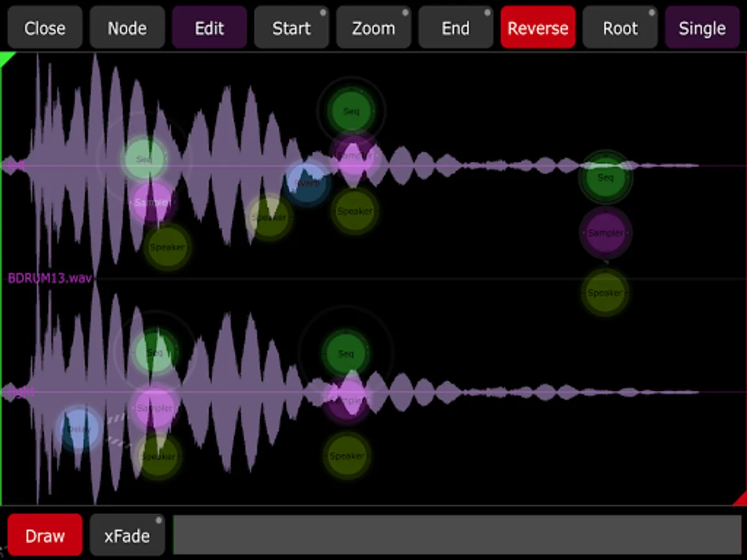
Task: Open the Node button in the top bar
Action: (x=127, y=28)
